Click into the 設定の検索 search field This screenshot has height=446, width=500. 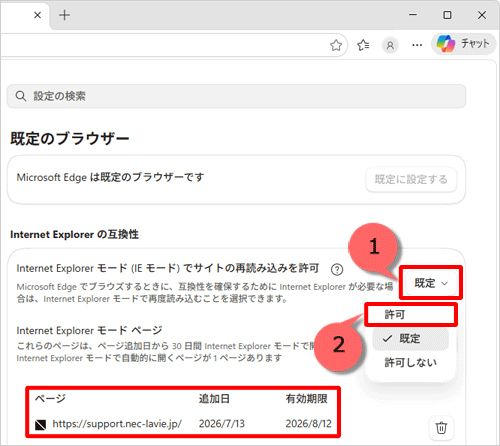click(236, 96)
